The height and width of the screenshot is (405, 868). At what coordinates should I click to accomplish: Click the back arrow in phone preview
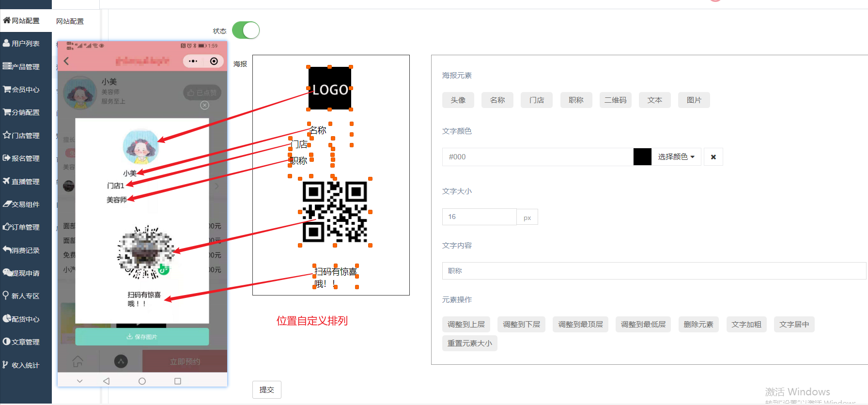coord(66,61)
